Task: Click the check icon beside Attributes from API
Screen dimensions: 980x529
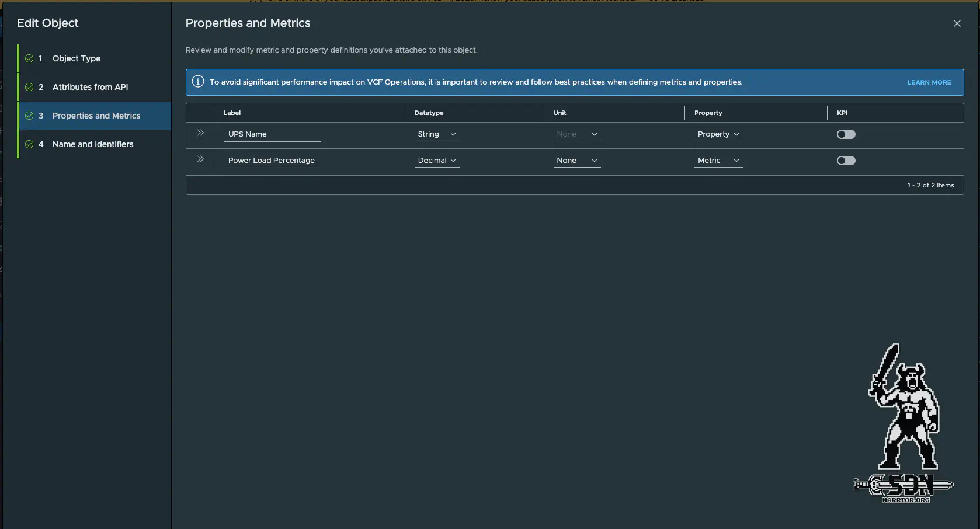Action: [x=29, y=86]
